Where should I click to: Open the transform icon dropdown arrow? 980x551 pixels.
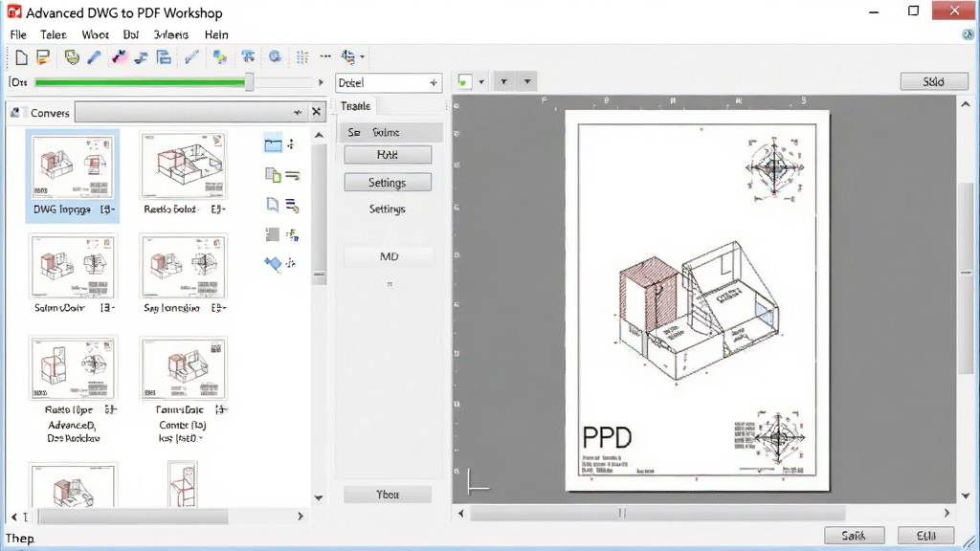(363, 56)
